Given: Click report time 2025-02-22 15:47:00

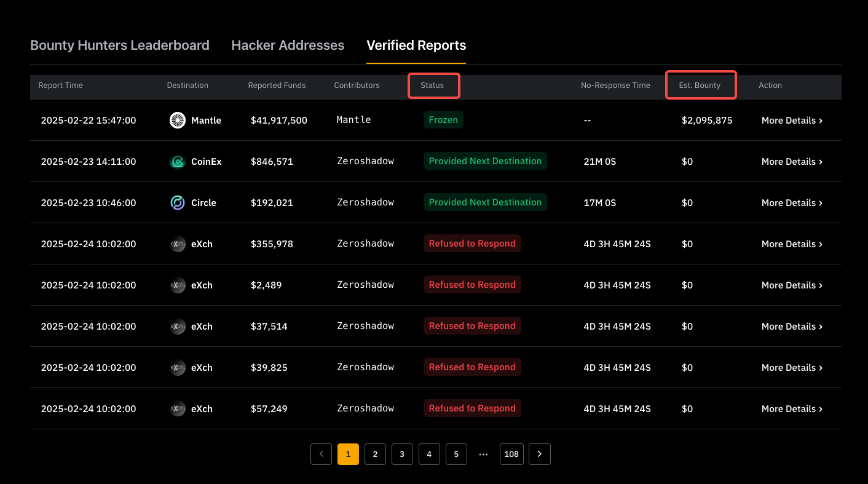Looking at the screenshot, I should (89, 121).
